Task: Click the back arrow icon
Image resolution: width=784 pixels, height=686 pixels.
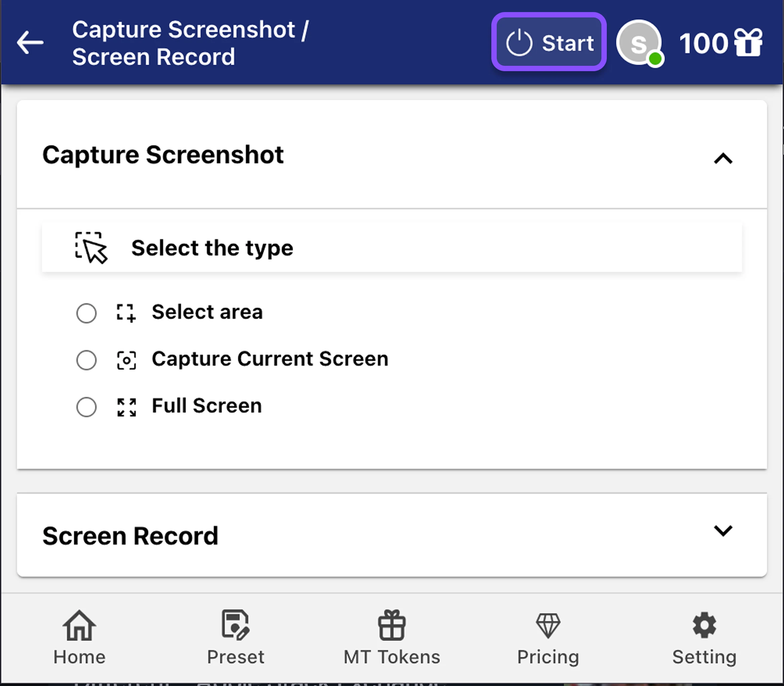Action: click(x=30, y=43)
